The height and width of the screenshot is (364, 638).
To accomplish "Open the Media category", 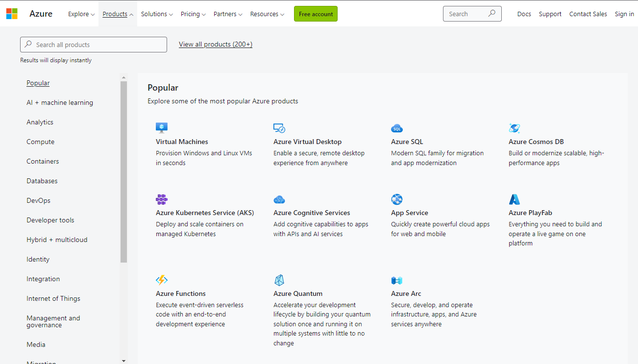I will pyautogui.click(x=36, y=344).
